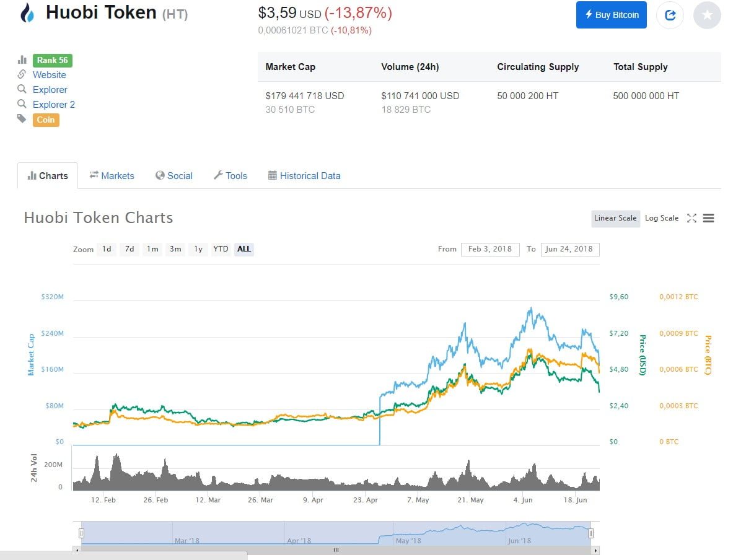
Task: Open the To date picker
Action: click(570, 249)
